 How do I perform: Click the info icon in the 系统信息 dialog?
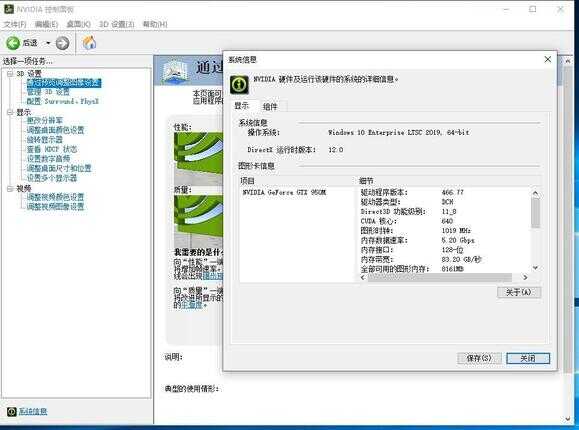click(x=239, y=85)
